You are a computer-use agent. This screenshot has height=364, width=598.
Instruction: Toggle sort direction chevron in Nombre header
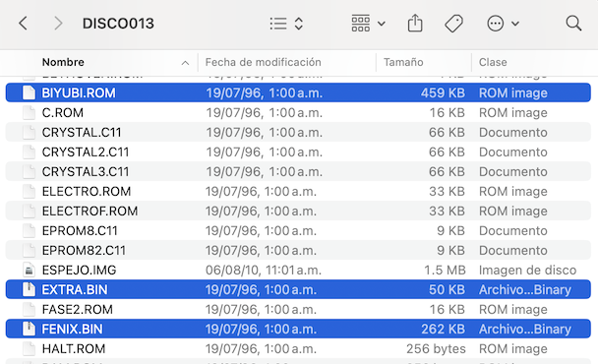(185, 63)
